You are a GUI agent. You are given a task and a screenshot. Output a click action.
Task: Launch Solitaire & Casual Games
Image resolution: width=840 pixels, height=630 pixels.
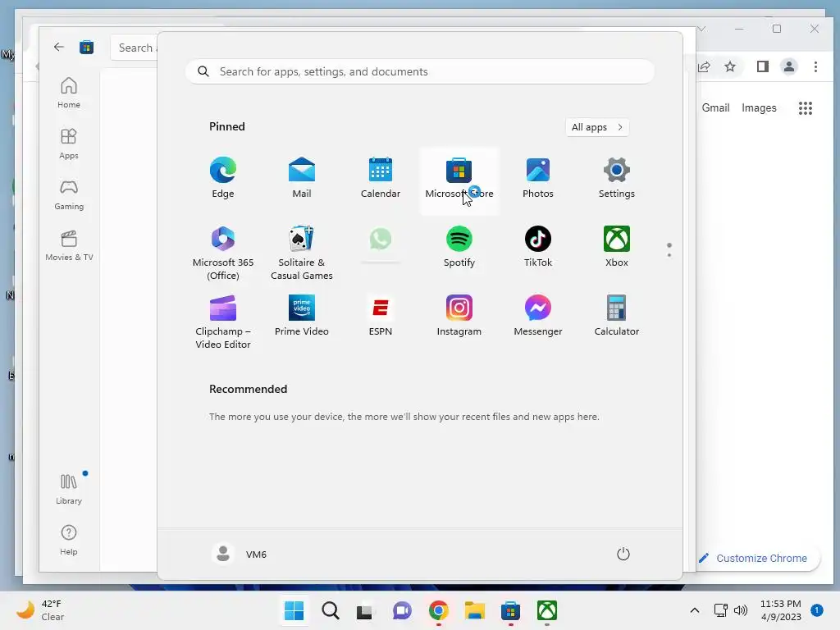302,253
